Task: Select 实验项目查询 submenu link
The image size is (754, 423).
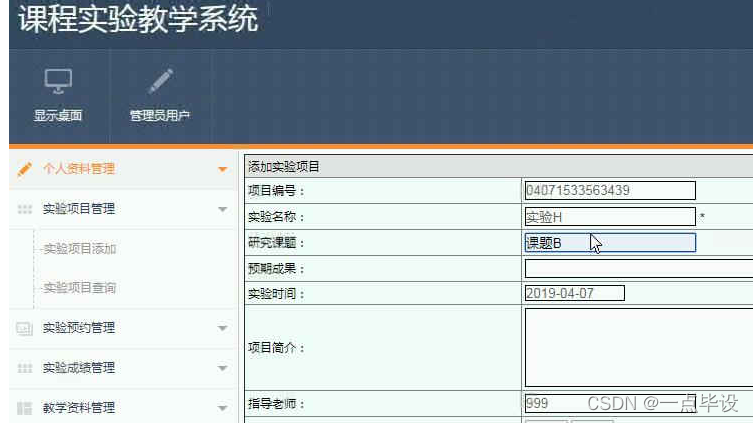Action: tap(80, 287)
